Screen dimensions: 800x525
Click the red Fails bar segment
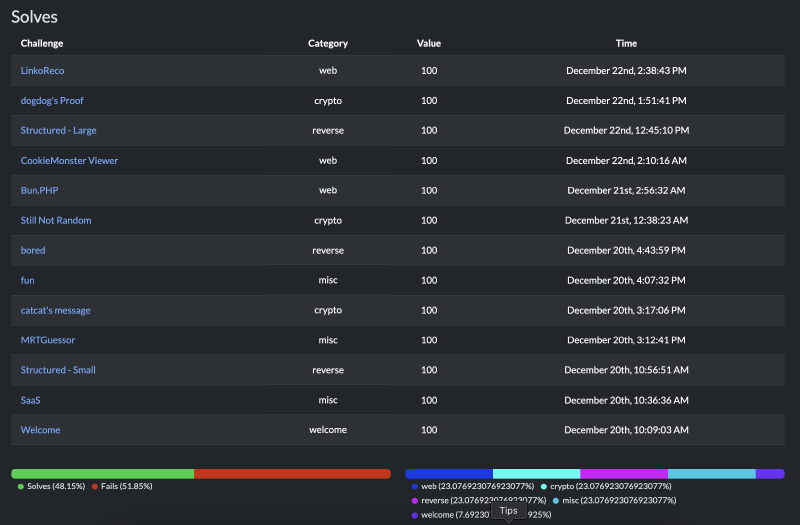[292, 473]
